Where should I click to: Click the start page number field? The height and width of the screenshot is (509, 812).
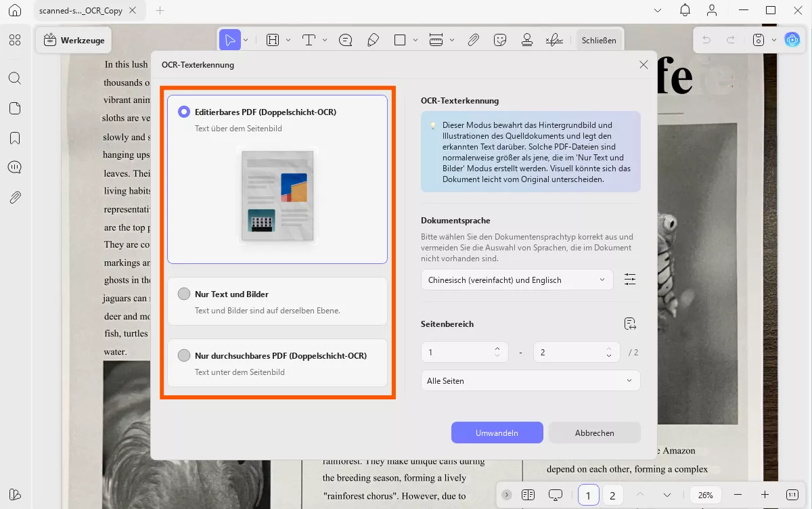coord(457,352)
